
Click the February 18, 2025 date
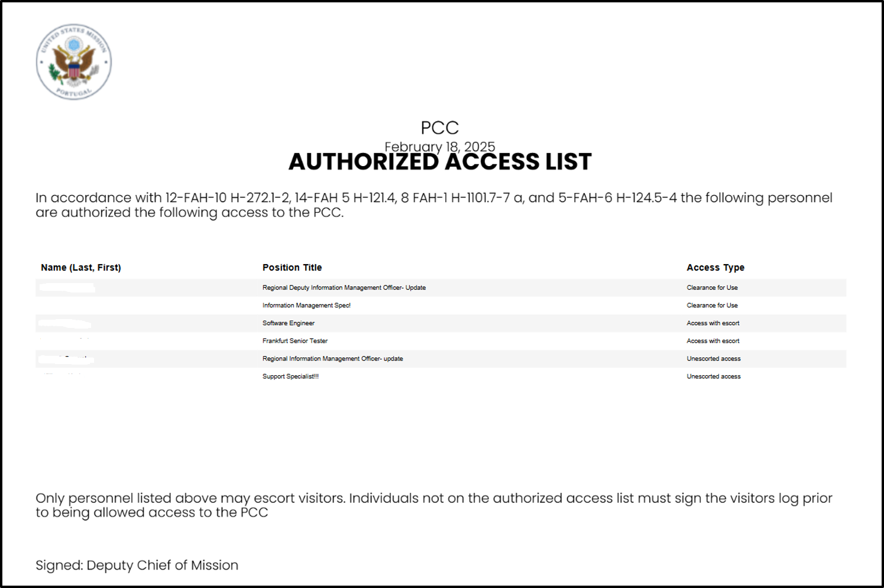pos(440,146)
